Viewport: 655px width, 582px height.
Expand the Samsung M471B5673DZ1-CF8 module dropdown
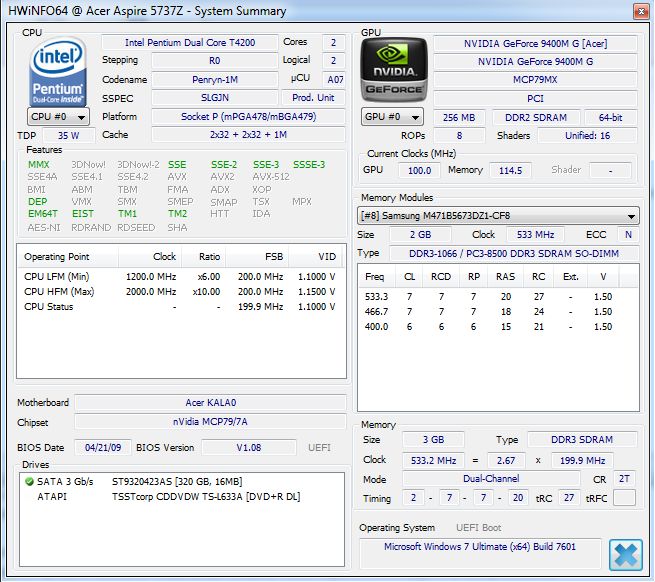pyautogui.click(x=498, y=216)
